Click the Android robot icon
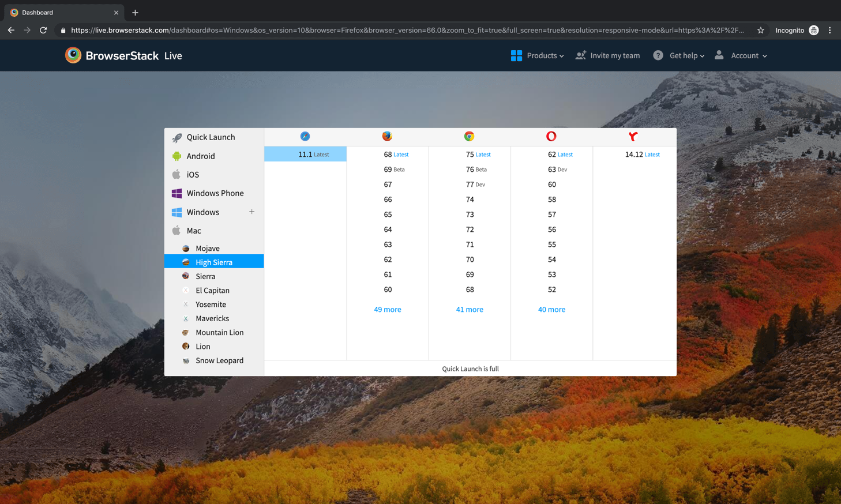The width and height of the screenshot is (841, 504). coord(177,156)
